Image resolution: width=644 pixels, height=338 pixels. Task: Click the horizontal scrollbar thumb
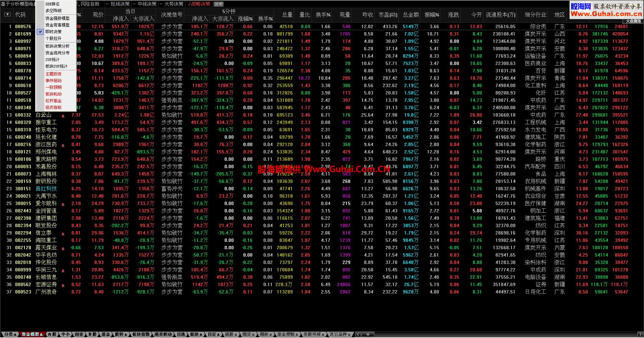point(368,334)
